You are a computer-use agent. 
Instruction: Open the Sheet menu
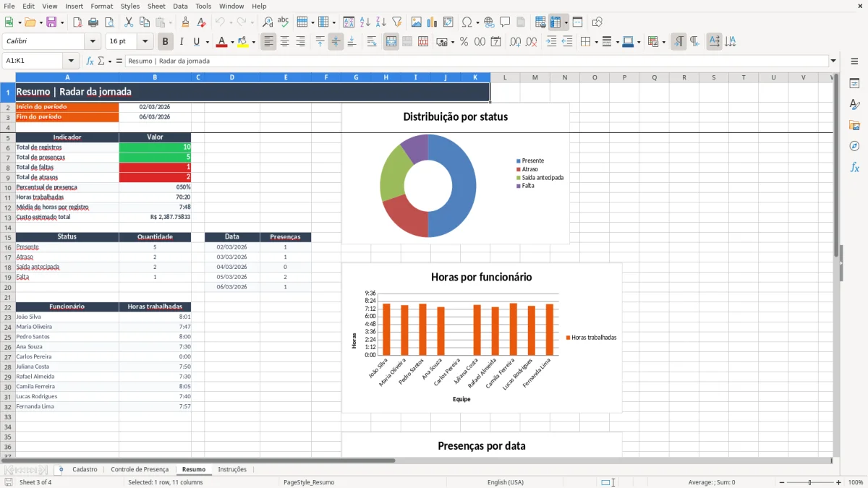pyautogui.click(x=156, y=6)
